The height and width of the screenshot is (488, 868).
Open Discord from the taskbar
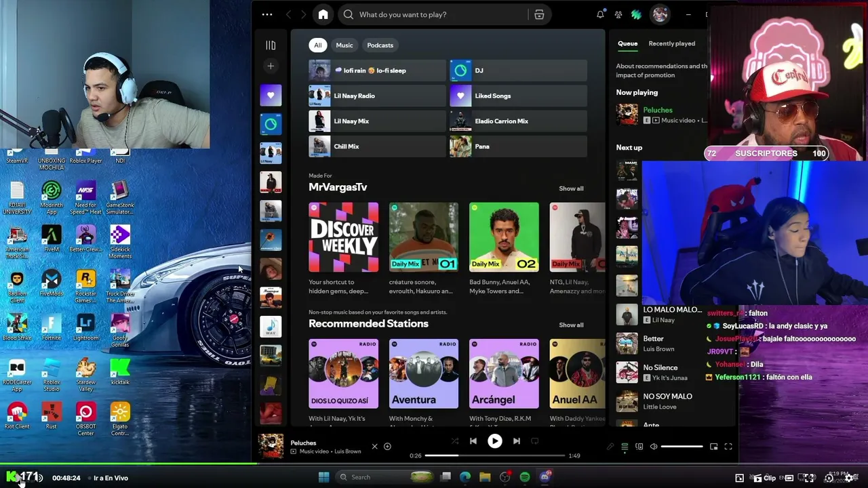[x=545, y=477]
